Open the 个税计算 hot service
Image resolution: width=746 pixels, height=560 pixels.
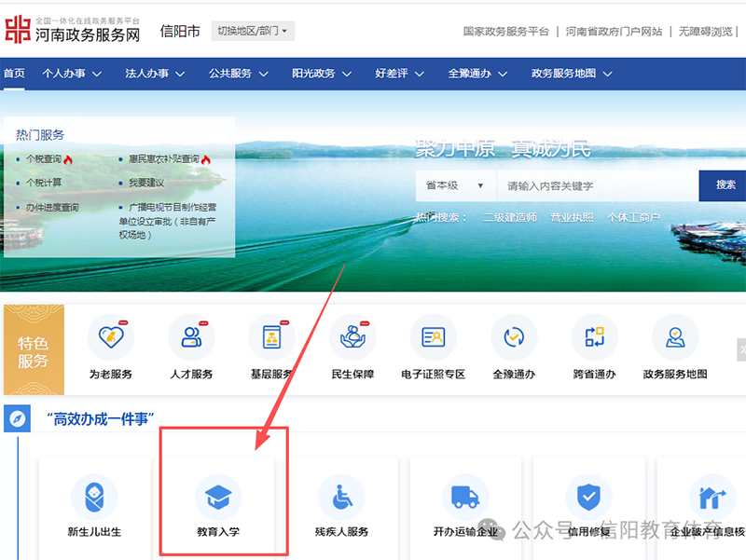(x=44, y=183)
